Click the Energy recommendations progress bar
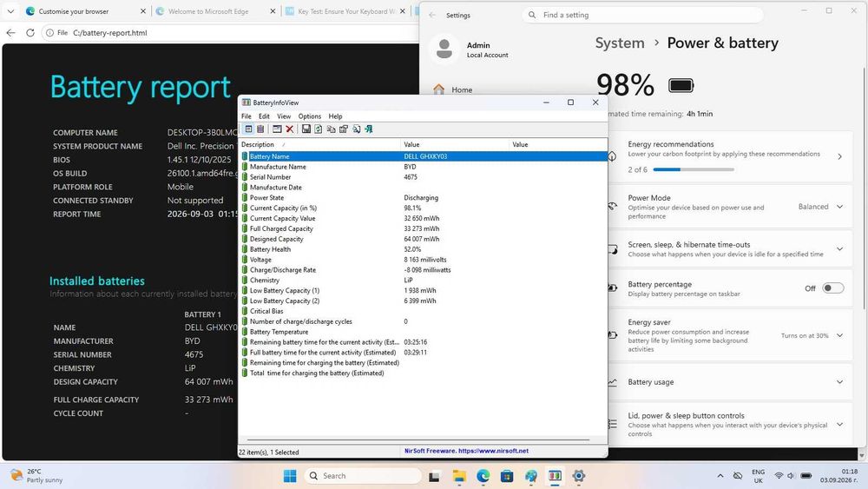Viewport: 868px width, 489px height. [x=694, y=169]
